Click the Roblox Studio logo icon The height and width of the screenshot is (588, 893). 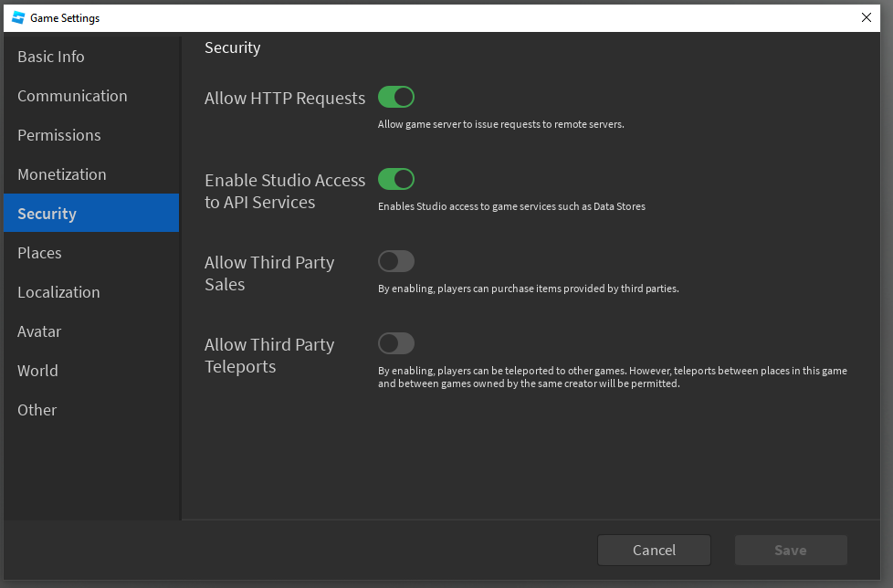tap(18, 17)
